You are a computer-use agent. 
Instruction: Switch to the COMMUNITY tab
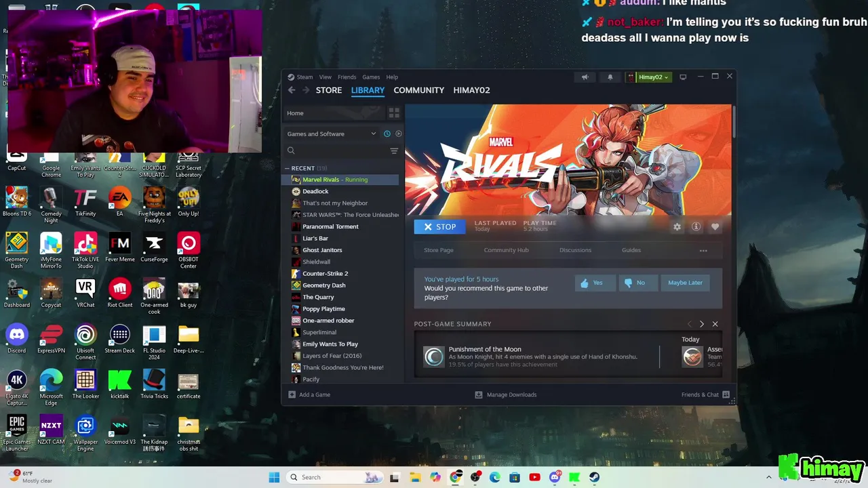click(419, 90)
